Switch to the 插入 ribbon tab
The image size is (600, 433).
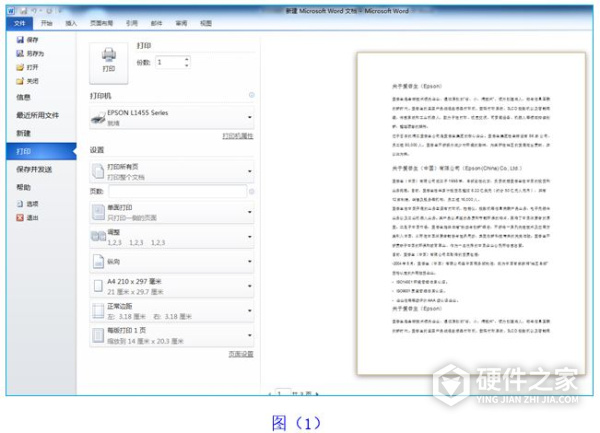tap(71, 23)
